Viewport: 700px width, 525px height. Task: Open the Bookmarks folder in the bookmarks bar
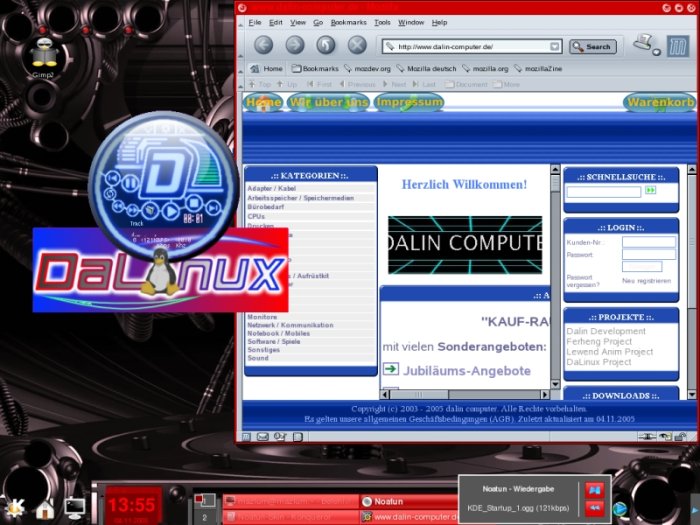click(x=315, y=69)
